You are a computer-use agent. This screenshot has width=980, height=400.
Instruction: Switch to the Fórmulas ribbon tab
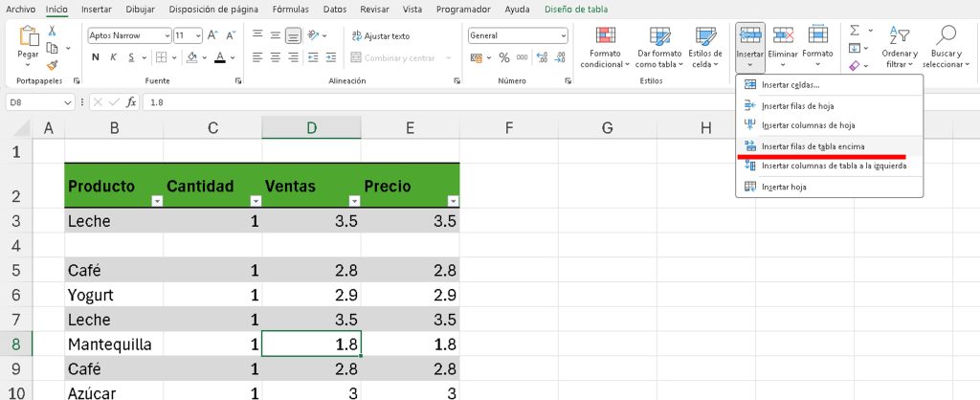point(289,10)
